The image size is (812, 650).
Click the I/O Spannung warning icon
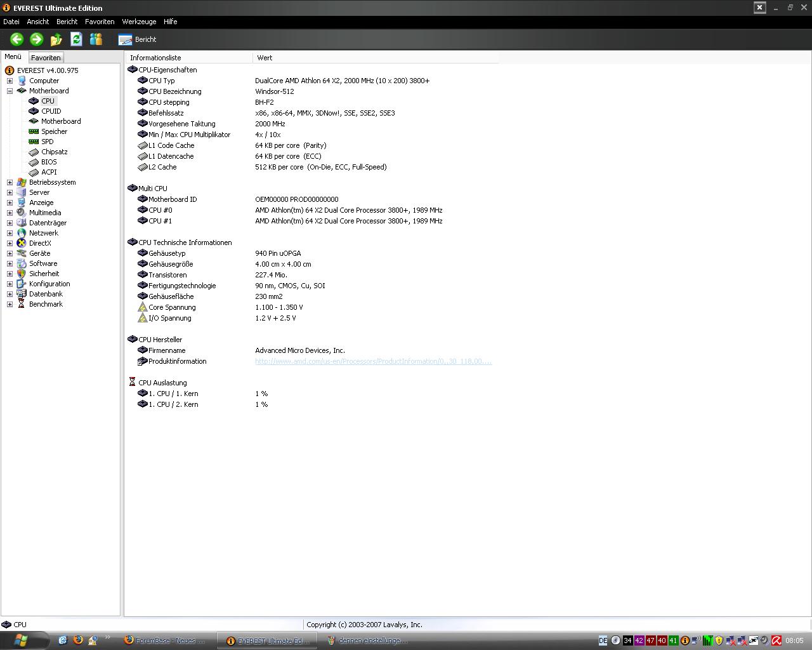tap(143, 318)
